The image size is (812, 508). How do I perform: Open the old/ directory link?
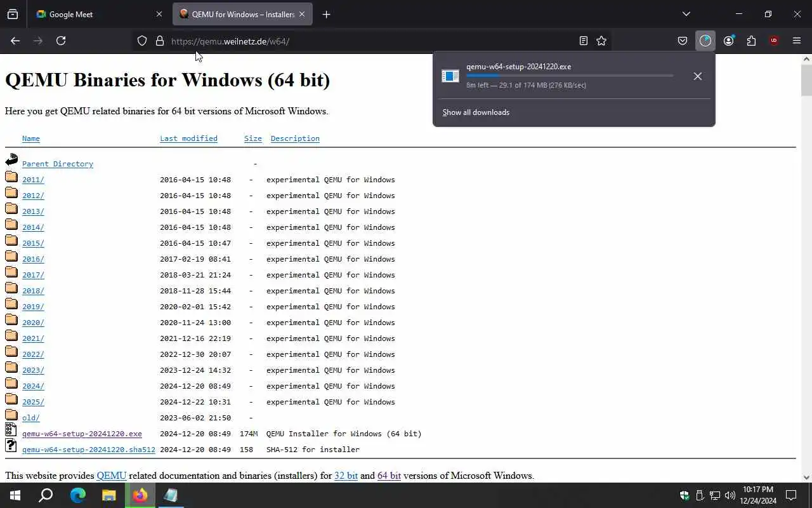coord(31,418)
